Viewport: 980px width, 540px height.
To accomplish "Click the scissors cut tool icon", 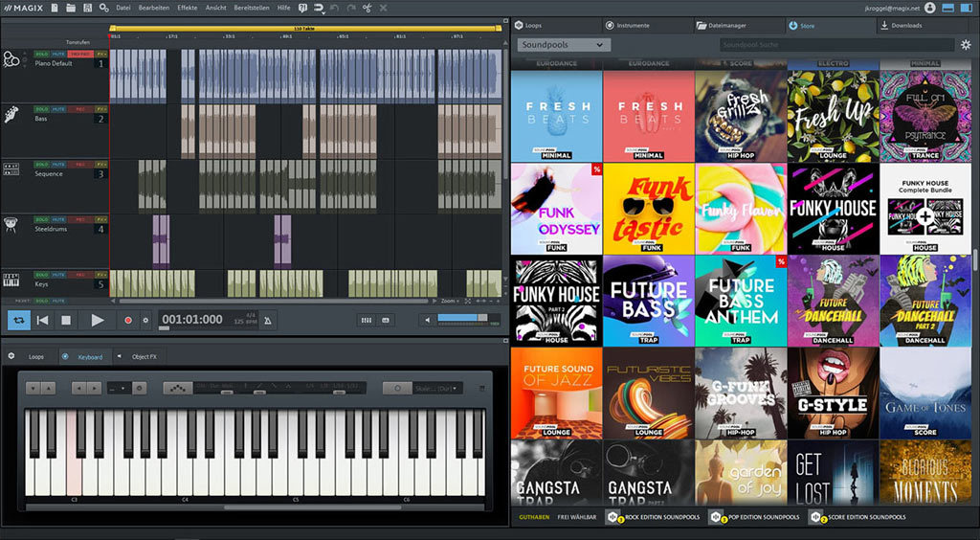I will pos(367,8).
